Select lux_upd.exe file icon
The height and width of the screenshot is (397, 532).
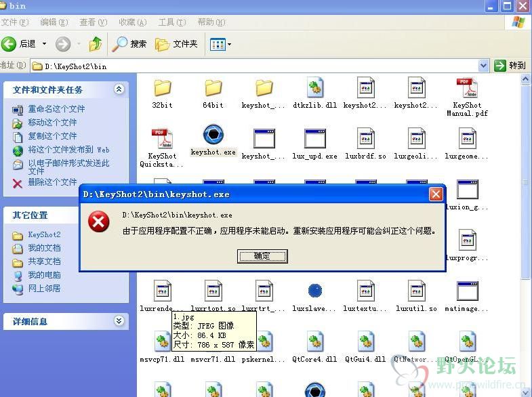pos(315,138)
